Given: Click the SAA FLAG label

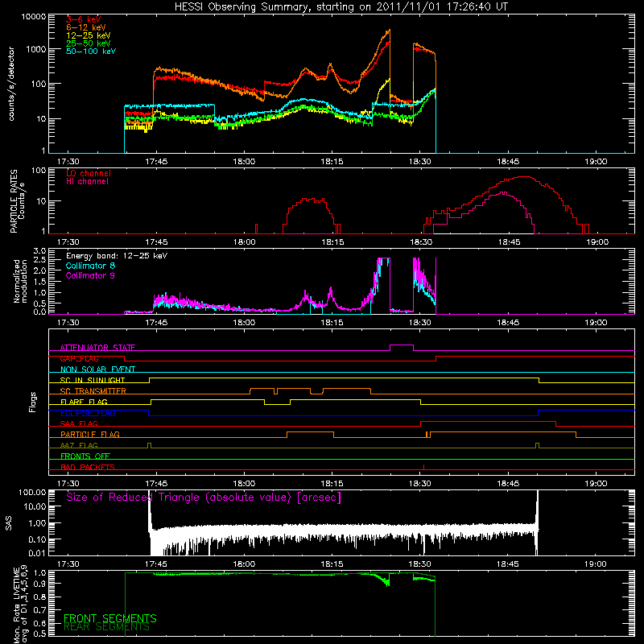Looking at the screenshot, I should pos(79,423).
